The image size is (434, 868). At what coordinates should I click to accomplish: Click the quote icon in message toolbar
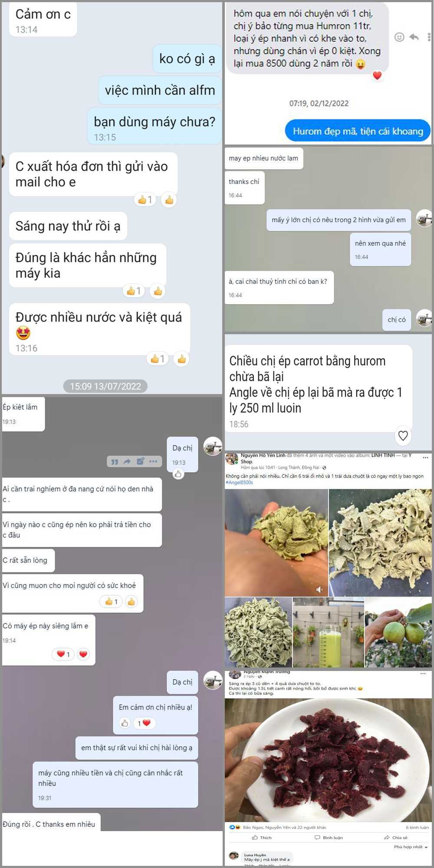coord(115,462)
